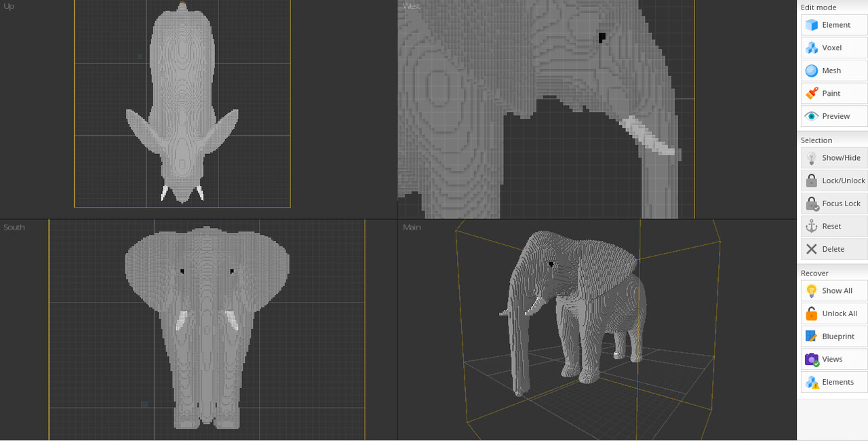
Task: Select the Element edit mode cube icon
Action: (x=812, y=25)
